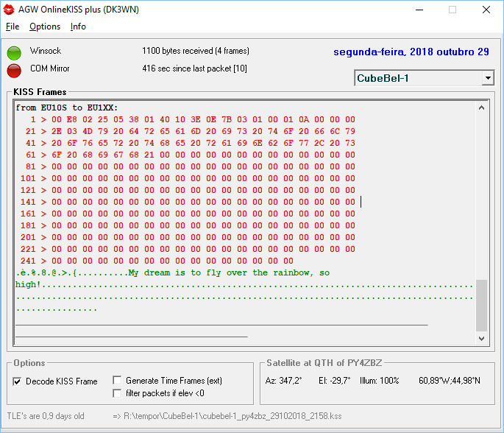Click the KISS Frames scroll up arrow
Image resolution: width=504 pixels, height=433 pixels.
click(x=481, y=108)
